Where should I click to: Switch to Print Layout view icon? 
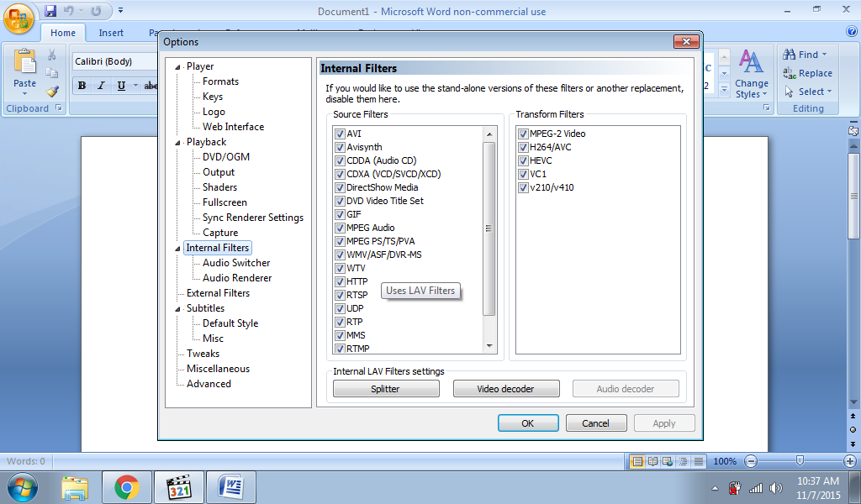click(637, 461)
